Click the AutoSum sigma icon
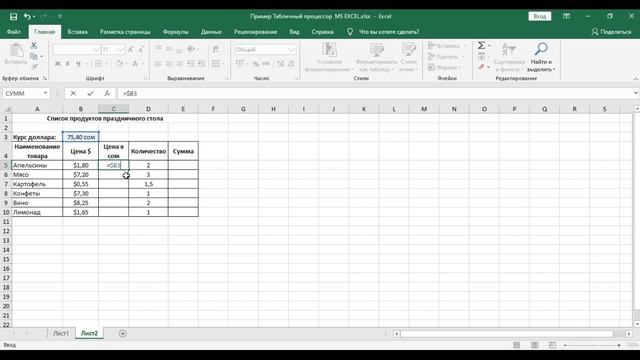 [482, 46]
